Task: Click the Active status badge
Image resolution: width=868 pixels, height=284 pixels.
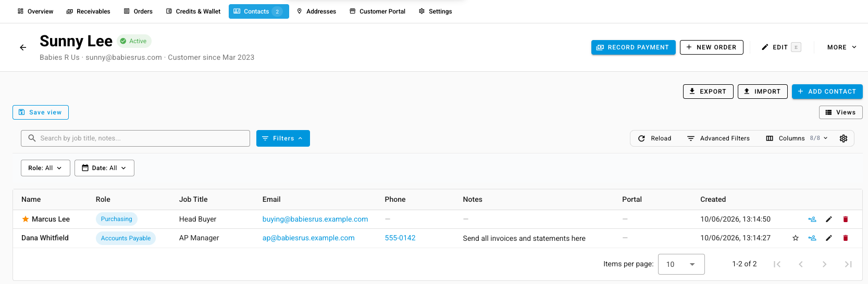Action: pyautogui.click(x=134, y=41)
